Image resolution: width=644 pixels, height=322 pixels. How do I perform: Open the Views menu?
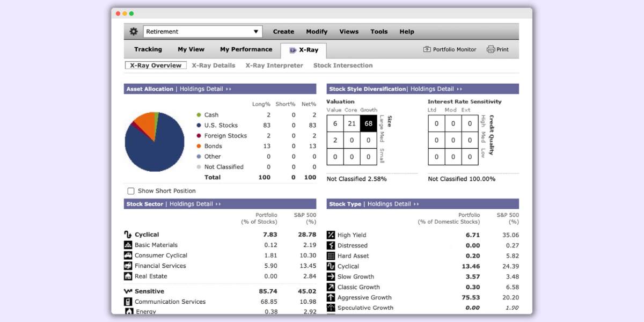click(349, 32)
